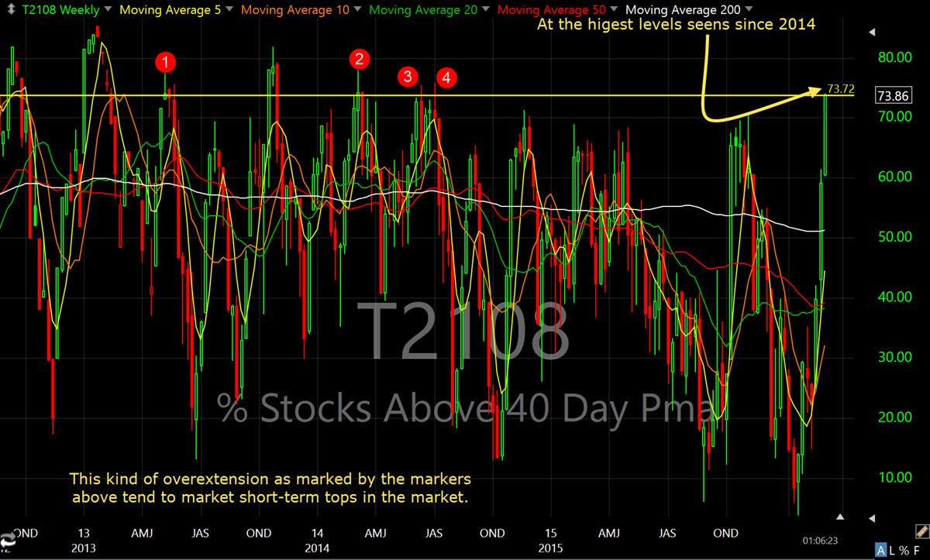
Task: Select the ruler measuring tool icon
Action: point(921,531)
